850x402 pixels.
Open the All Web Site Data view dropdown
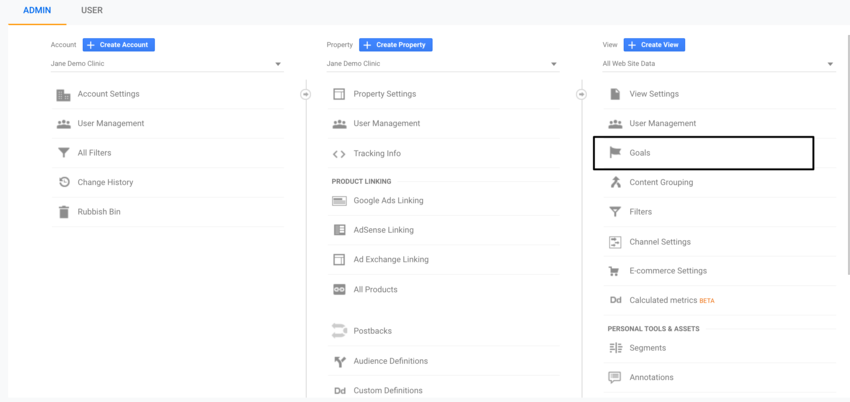point(829,64)
